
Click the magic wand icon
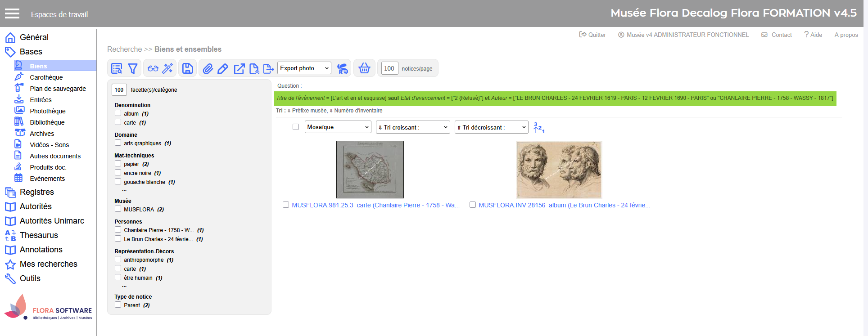point(168,68)
